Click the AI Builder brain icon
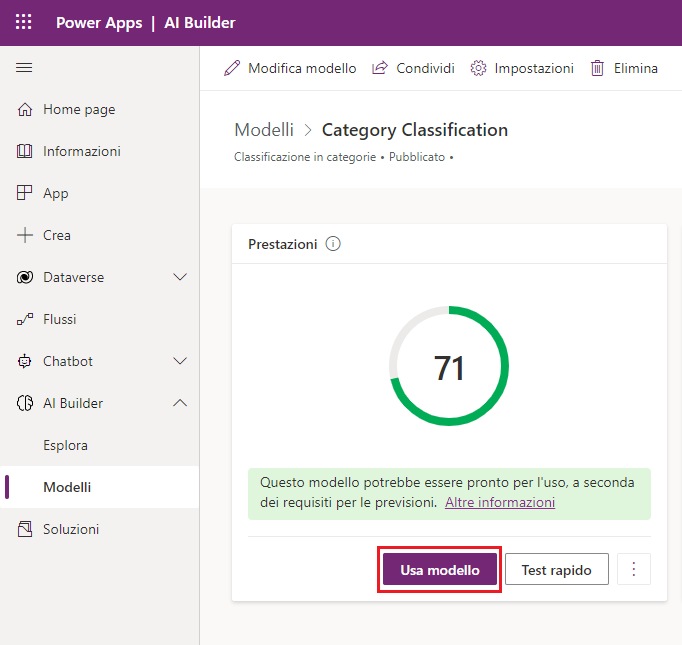Image resolution: width=682 pixels, height=645 pixels. [25, 403]
